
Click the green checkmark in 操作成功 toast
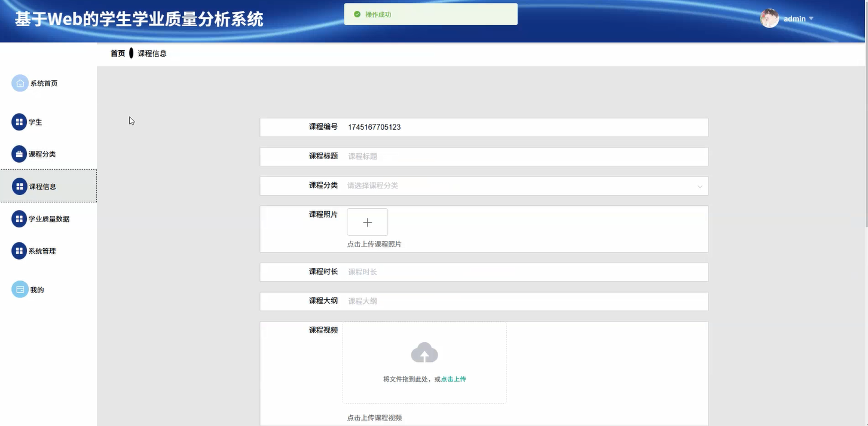pos(357,13)
